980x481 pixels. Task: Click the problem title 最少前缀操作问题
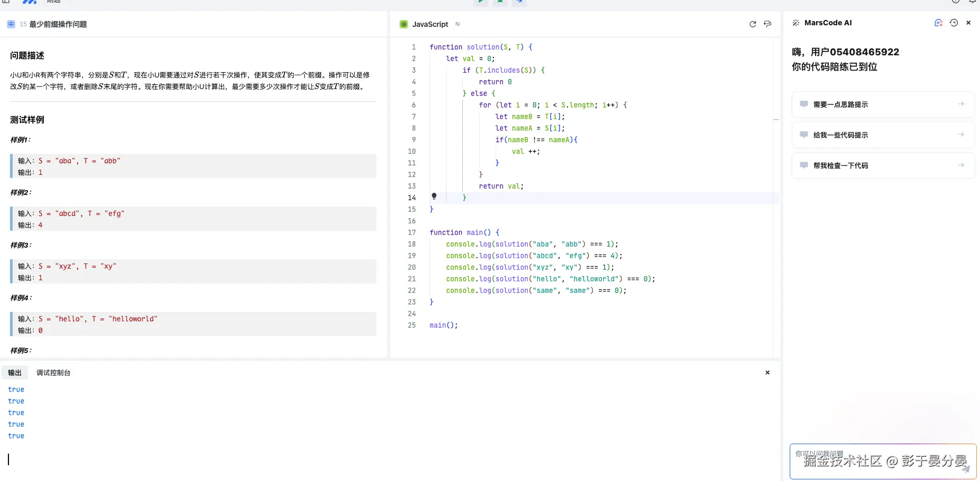[x=58, y=24]
